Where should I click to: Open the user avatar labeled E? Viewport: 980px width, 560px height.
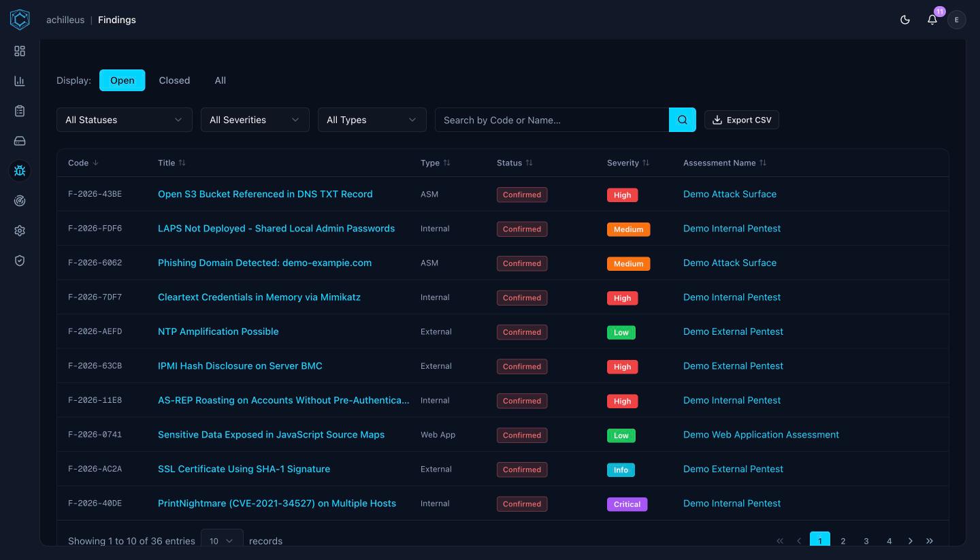[957, 20]
